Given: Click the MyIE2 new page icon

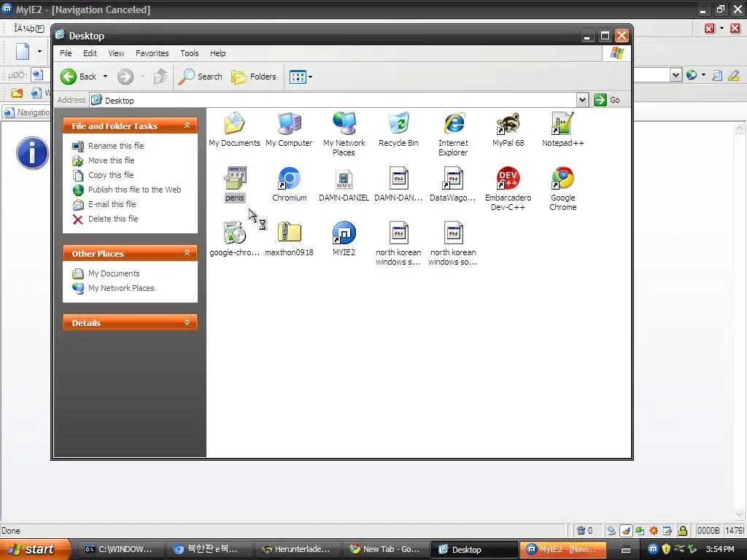Looking at the screenshot, I should (x=23, y=51).
